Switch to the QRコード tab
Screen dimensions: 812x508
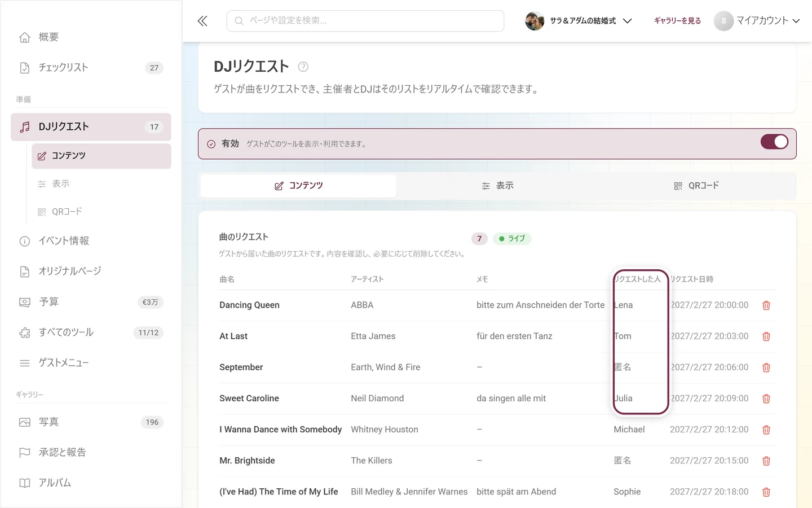point(696,186)
